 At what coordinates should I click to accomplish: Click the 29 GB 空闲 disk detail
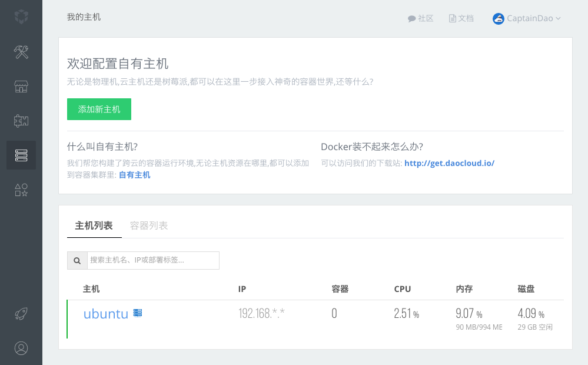535,327
